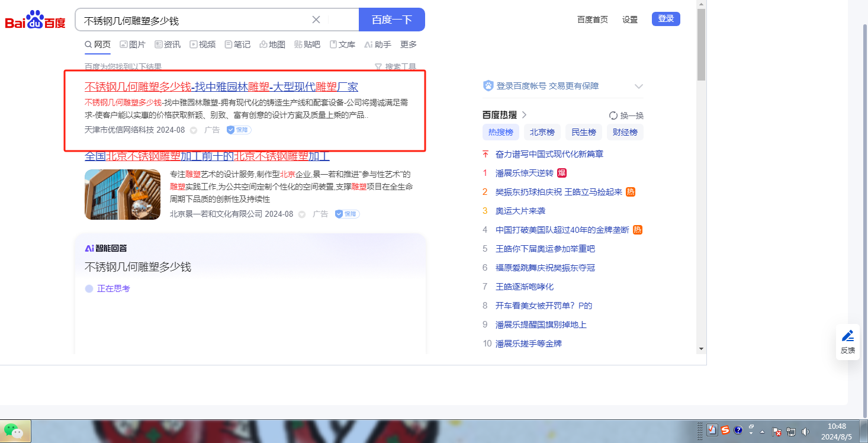Switch to the 网页 tab
This screenshot has width=868, height=443.
click(x=98, y=44)
